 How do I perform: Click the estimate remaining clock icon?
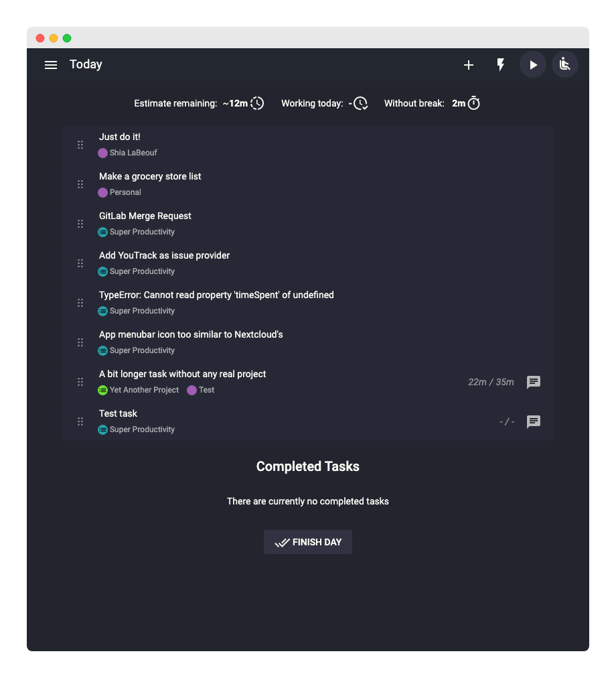pos(257,103)
